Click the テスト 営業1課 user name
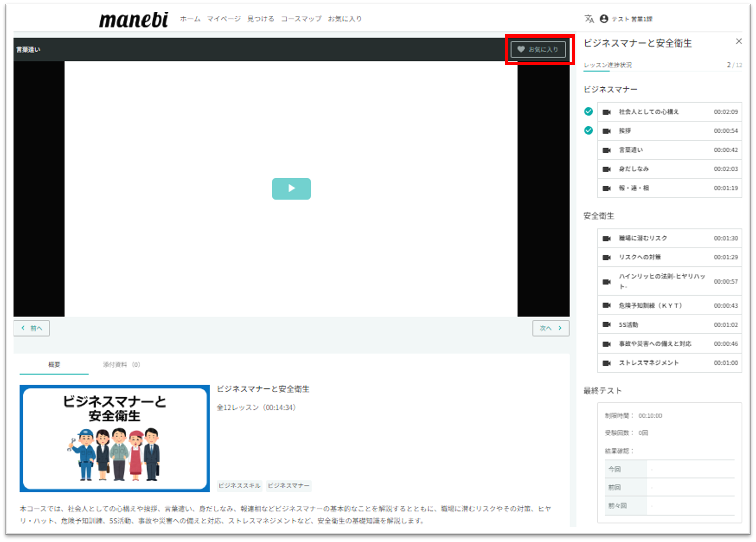 (632, 19)
